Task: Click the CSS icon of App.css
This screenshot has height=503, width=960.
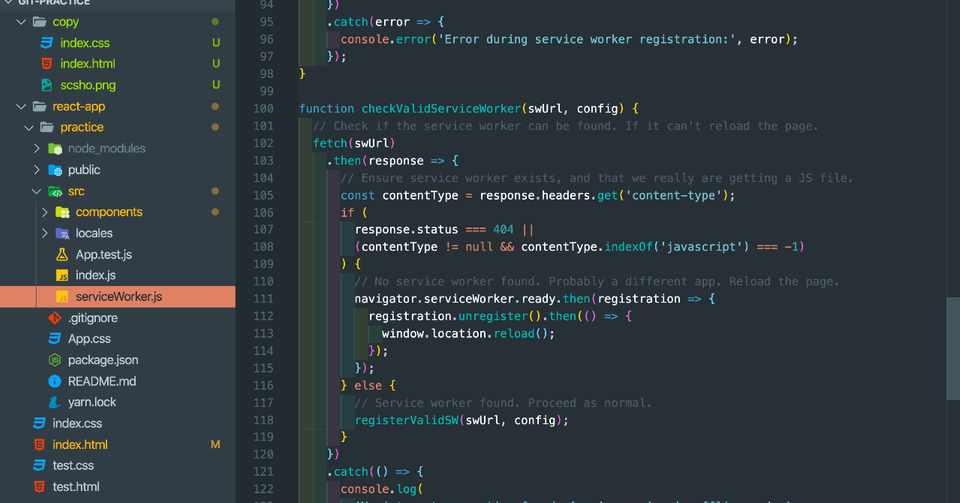Action: tap(54, 339)
